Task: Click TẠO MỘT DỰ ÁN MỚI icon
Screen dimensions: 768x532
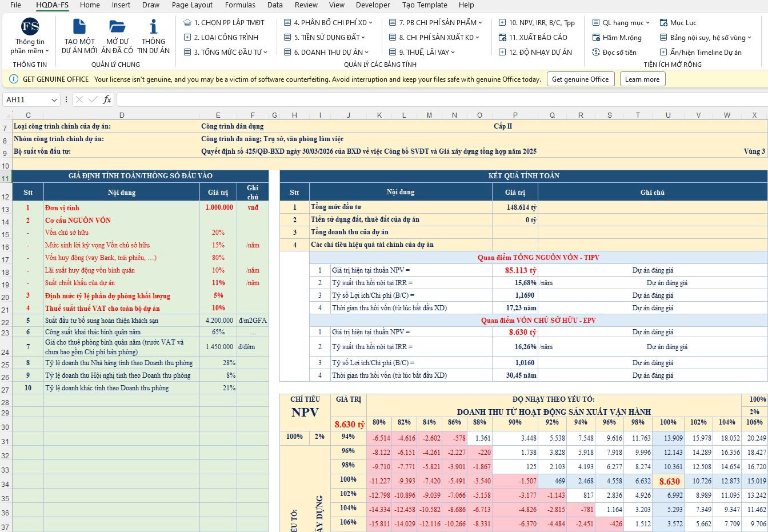Action: tap(79, 36)
